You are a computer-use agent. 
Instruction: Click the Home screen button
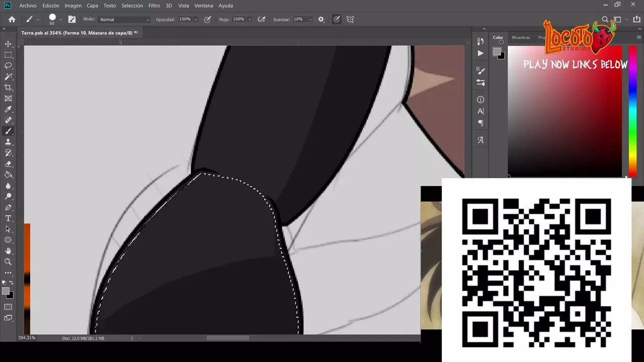click(12, 20)
